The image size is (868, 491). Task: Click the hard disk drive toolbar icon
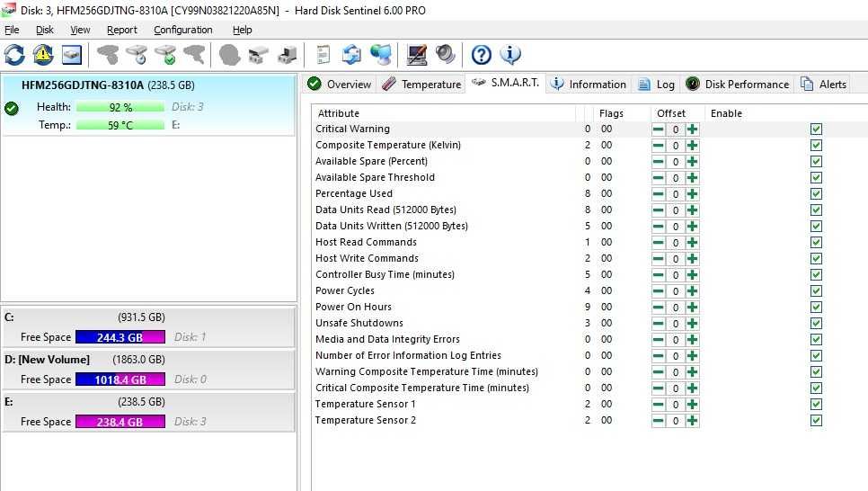pos(72,55)
